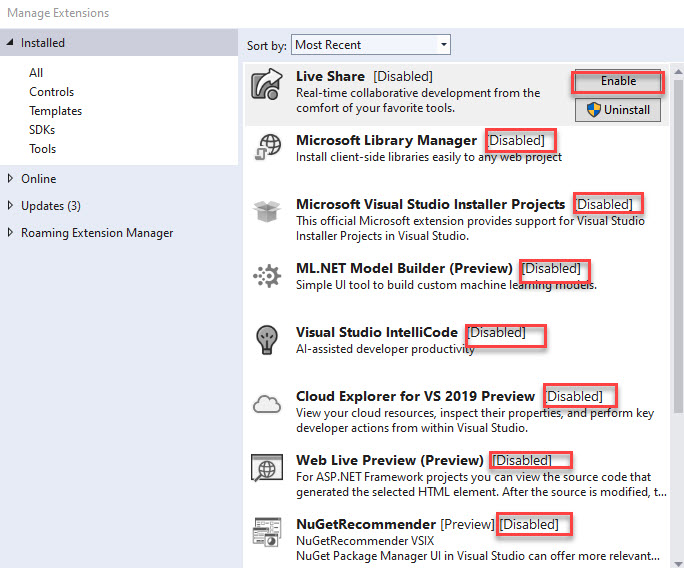The width and height of the screenshot is (684, 568).
Task: Click 'Simple UI tool to build' description
Action: tap(446, 285)
